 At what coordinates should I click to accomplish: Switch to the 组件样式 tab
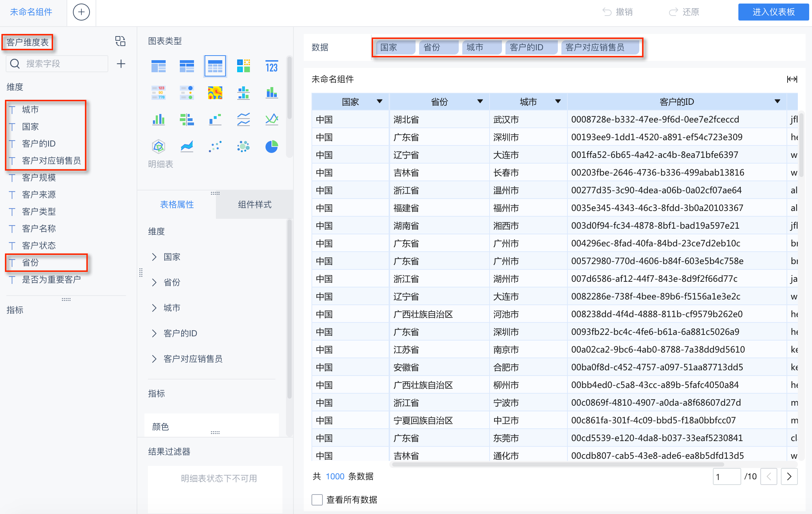[254, 205]
